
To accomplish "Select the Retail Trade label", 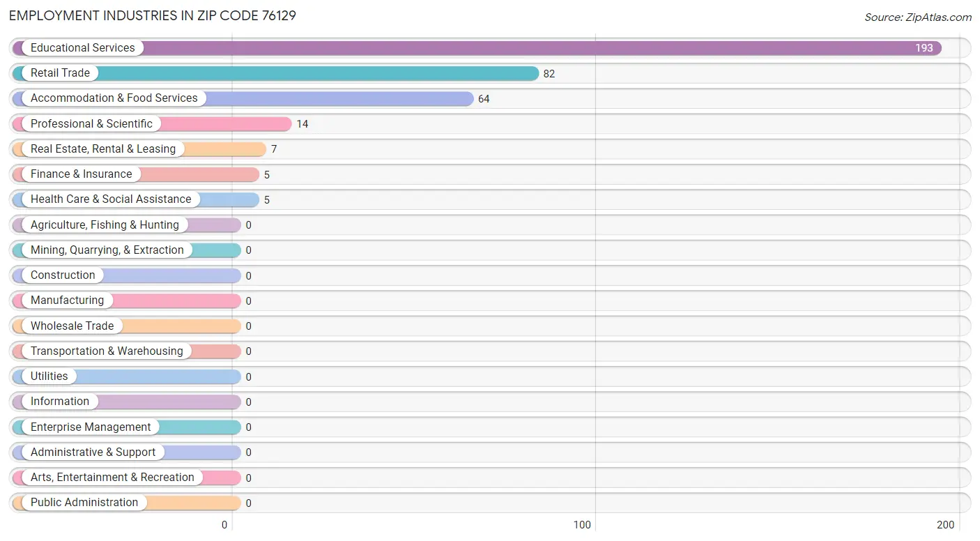I will [60, 73].
